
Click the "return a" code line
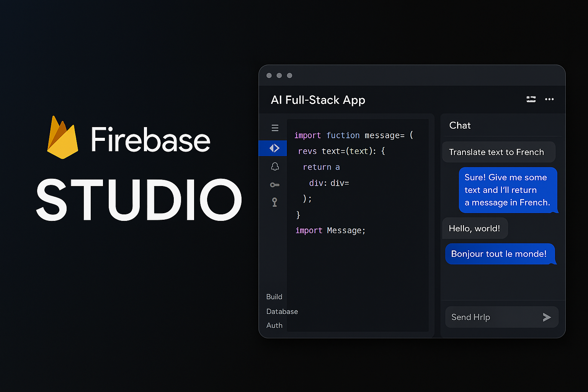coord(321,167)
